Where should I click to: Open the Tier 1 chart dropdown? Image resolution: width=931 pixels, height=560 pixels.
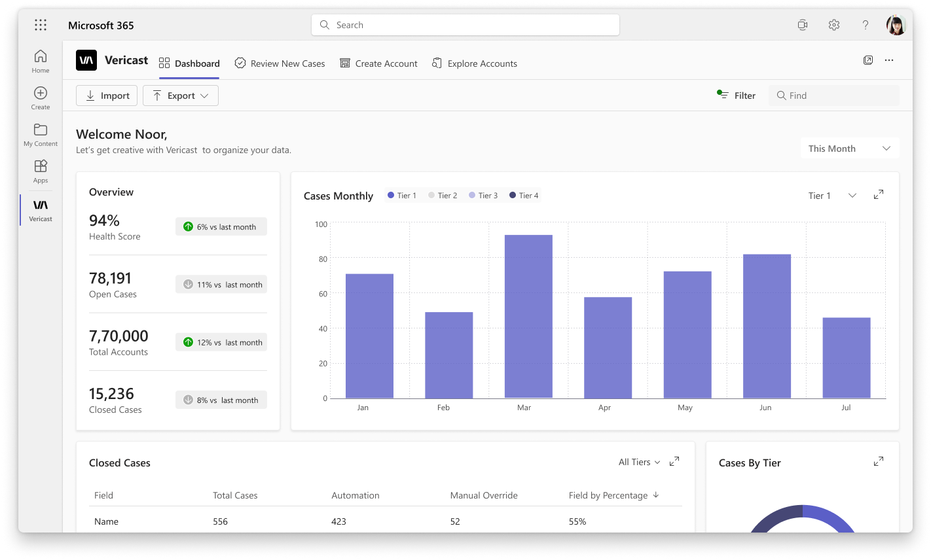pos(832,196)
